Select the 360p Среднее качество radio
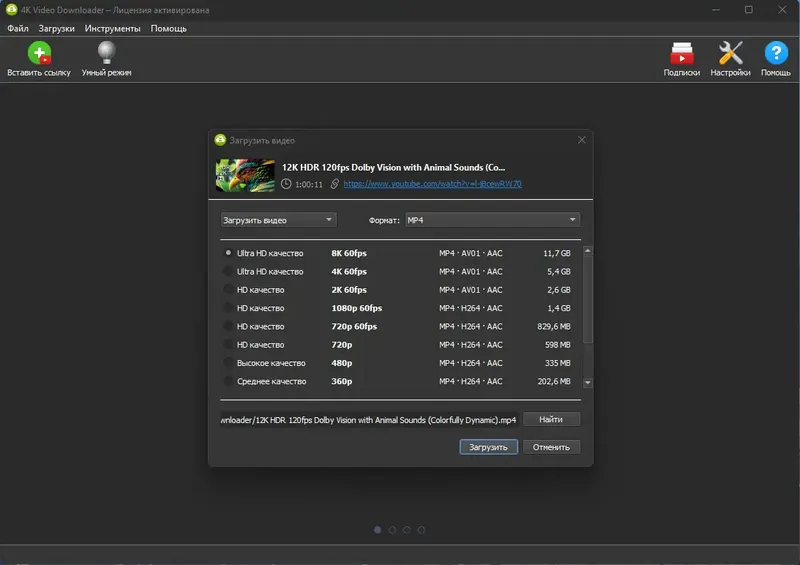The width and height of the screenshot is (800, 565). click(228, 381)
